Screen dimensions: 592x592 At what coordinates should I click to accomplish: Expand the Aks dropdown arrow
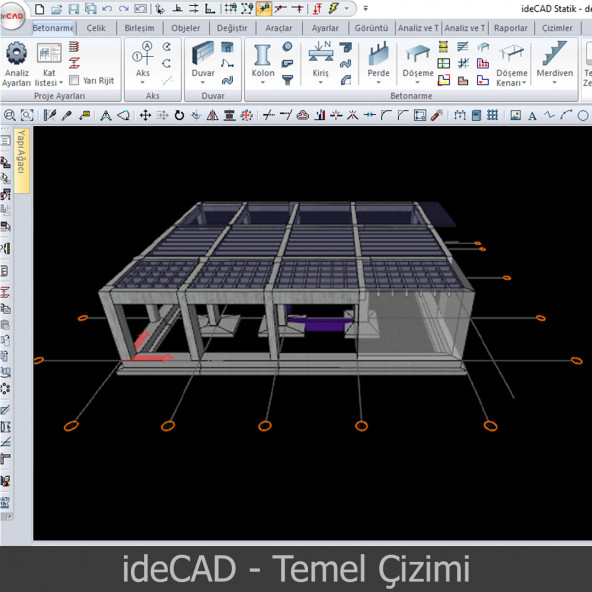tap(143, 82)
